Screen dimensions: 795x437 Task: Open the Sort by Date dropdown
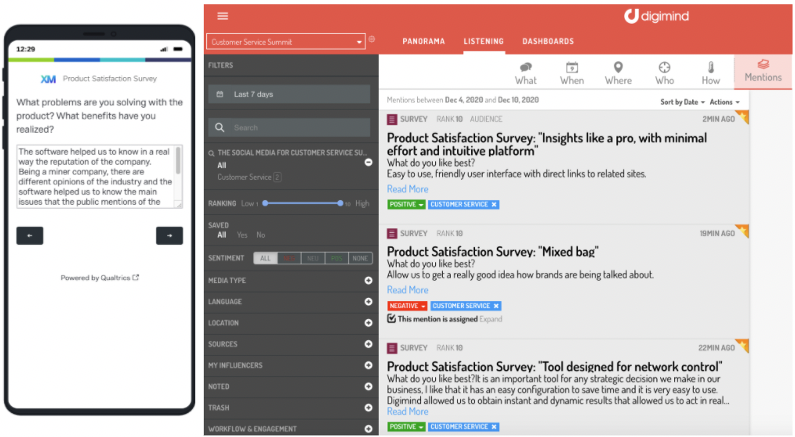click(x=682, y=102)
